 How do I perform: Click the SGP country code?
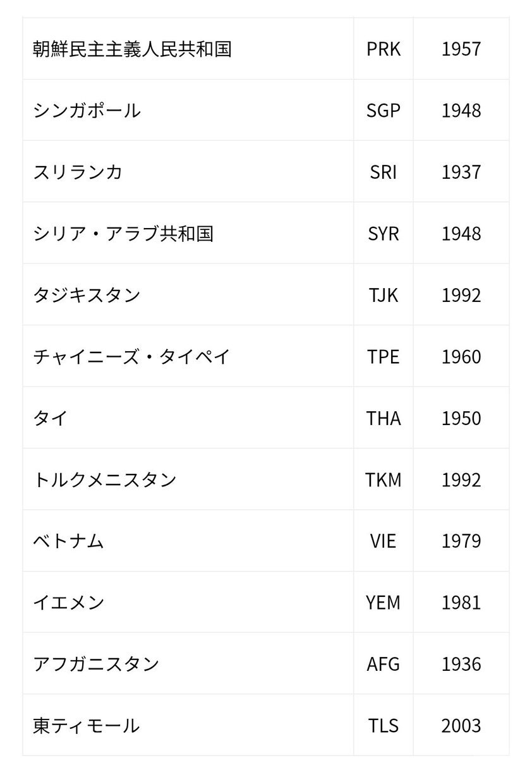pyautogui.click(x=384, y=111)
